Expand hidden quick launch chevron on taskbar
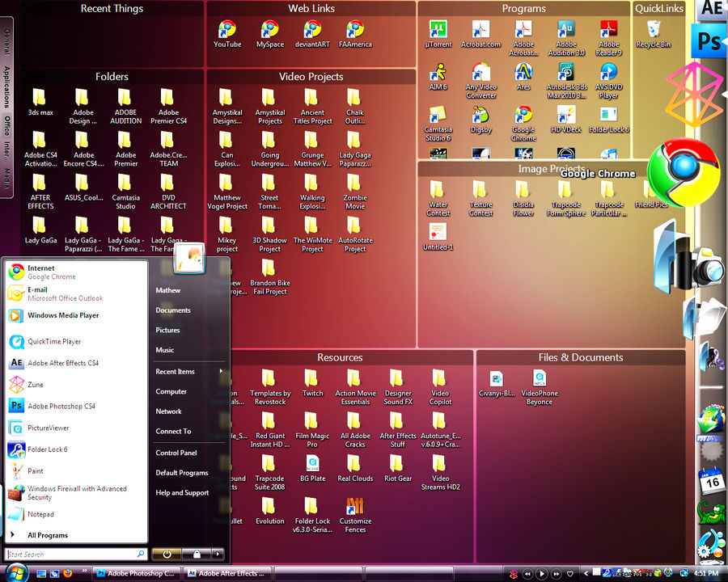728x582 pixels. click(84, 571)
